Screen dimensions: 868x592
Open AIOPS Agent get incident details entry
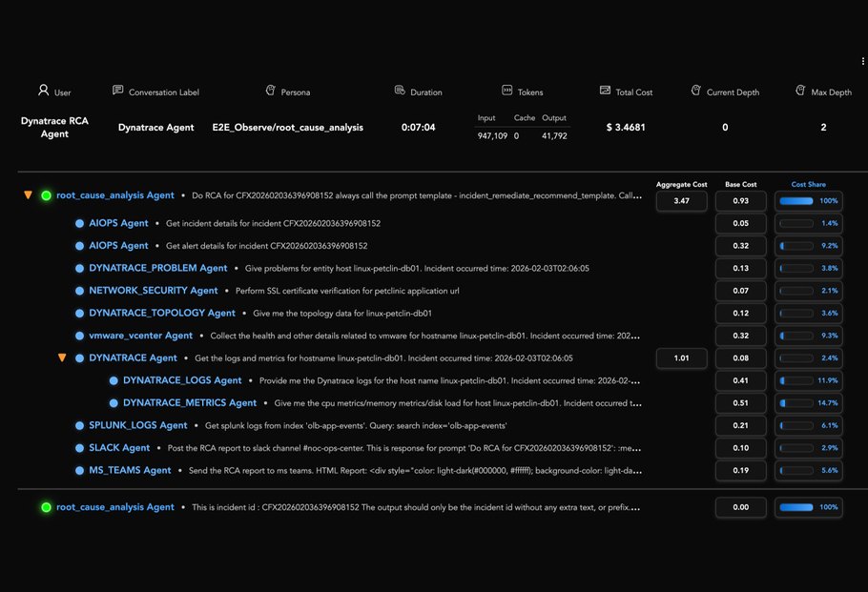(x=118, y=223)
